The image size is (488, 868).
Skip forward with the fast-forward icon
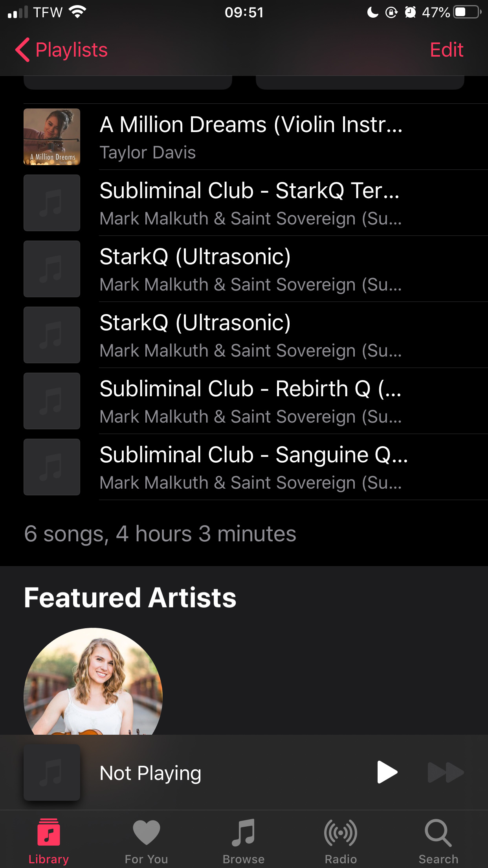[446, 772]
